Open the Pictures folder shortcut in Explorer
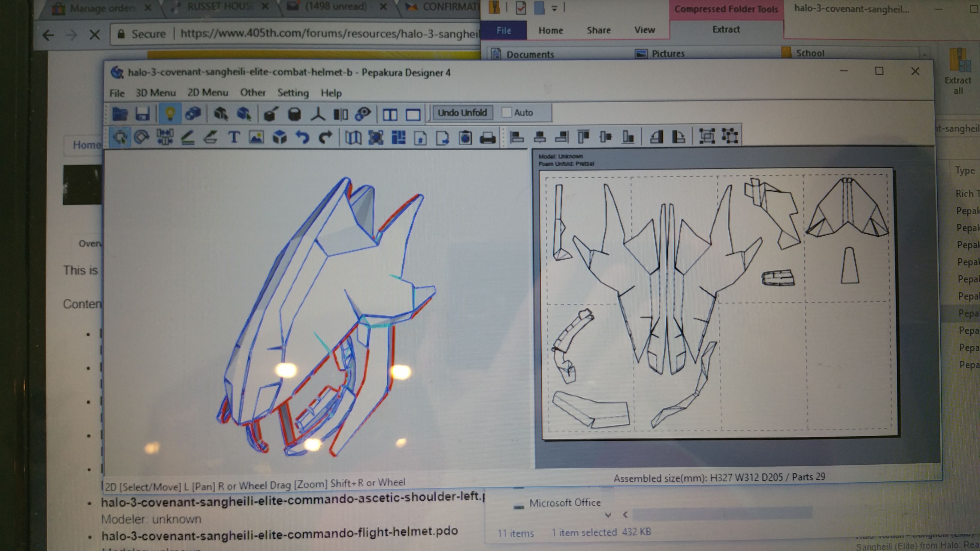The image size is (980, 551). [660, 54]
